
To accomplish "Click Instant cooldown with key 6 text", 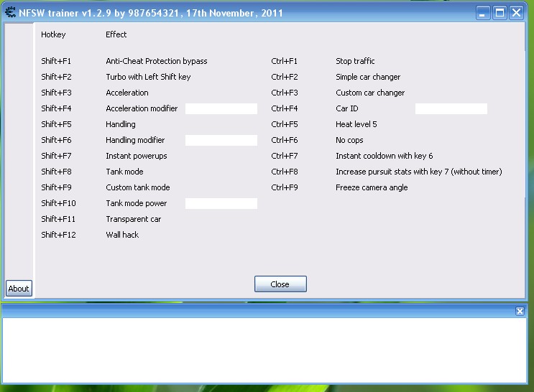I will 385,156.
